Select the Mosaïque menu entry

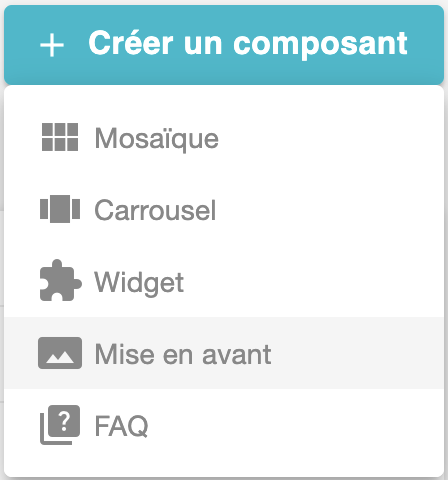click(224, 137)
